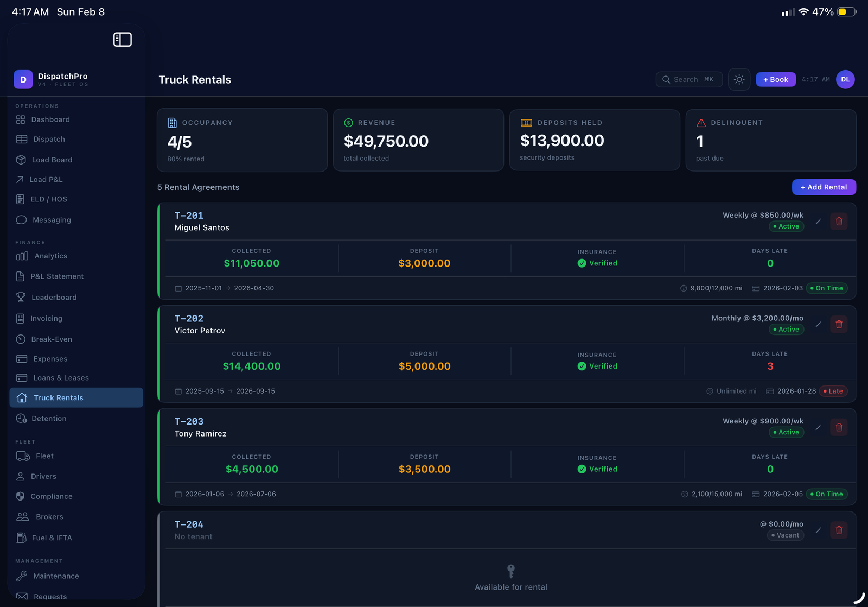This screenshot has height=607, width=868.
Task: Click the Delinquent past due card
Action: [x=770, y=141]
